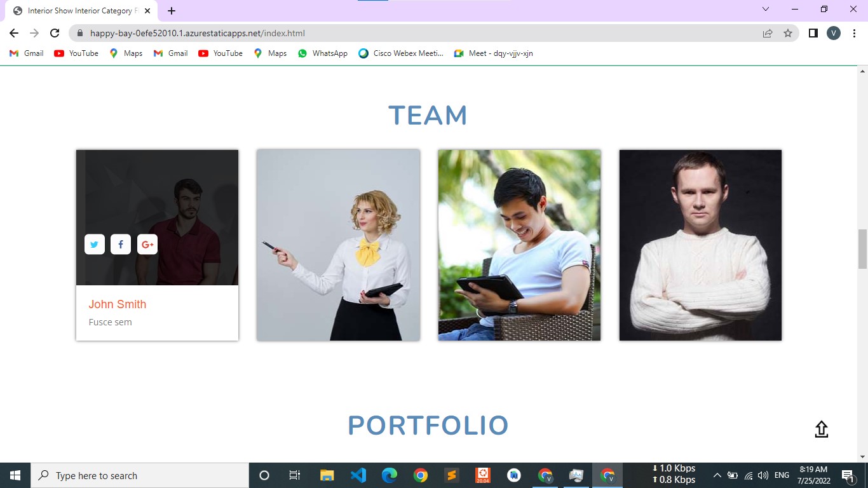Adjust the speaker volume icon
868x488 pixels.
tap(762, 475)
